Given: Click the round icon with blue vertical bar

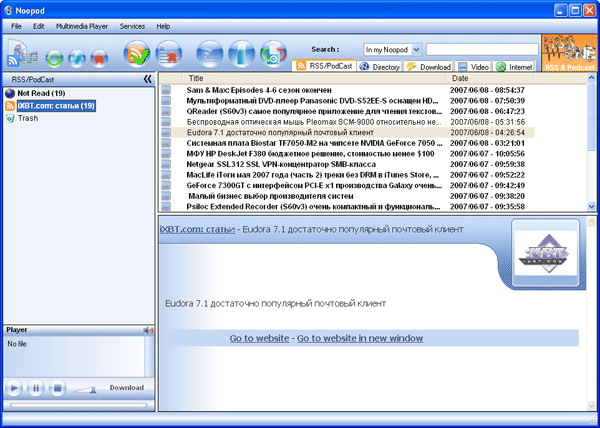Looking at the screenshot, I should click(241, 54).
